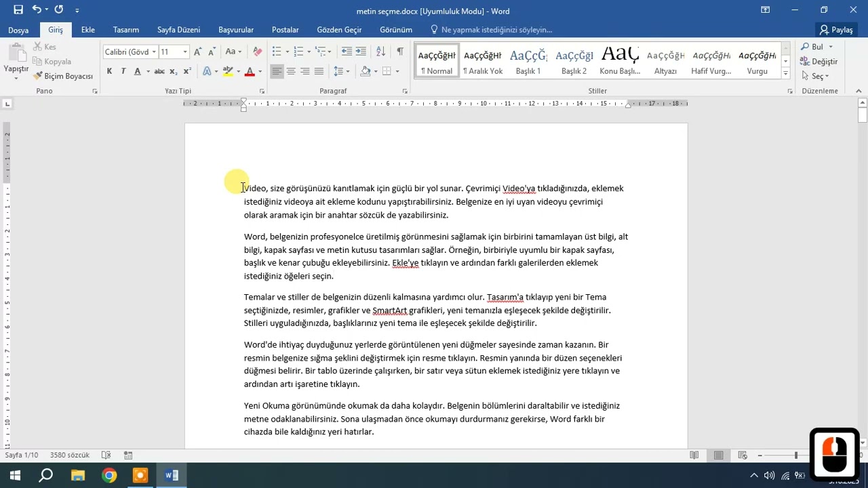868x488 pixels.
Task: Expand the bullets list dropdown arrow
Action: click(287, 52)
